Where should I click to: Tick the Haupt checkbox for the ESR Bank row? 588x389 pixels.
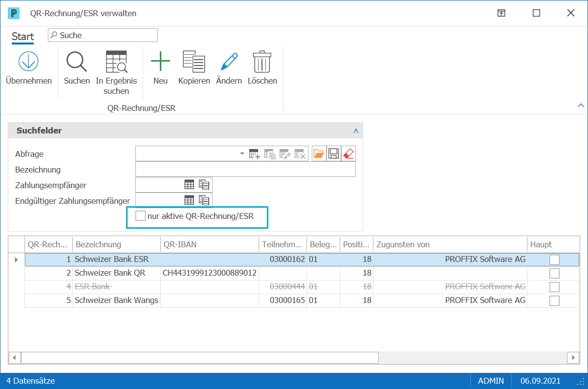pyautogui.click(x=554, y=287)
